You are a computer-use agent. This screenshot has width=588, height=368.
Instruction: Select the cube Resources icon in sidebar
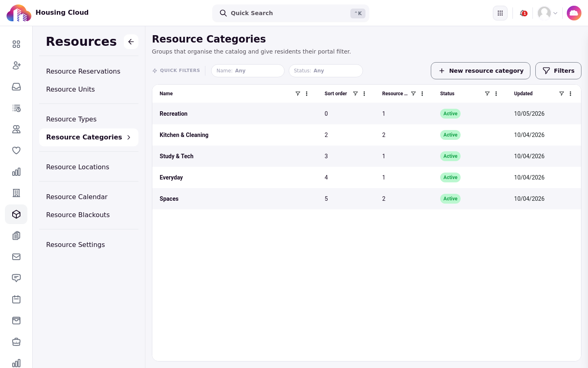(16, 214)
